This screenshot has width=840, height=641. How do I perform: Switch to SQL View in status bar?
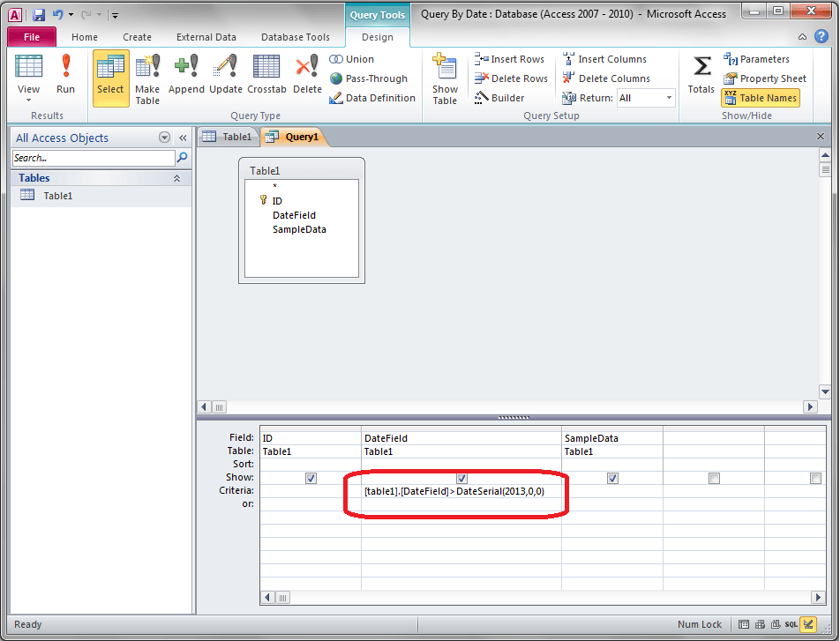click(x=791, y=624)
